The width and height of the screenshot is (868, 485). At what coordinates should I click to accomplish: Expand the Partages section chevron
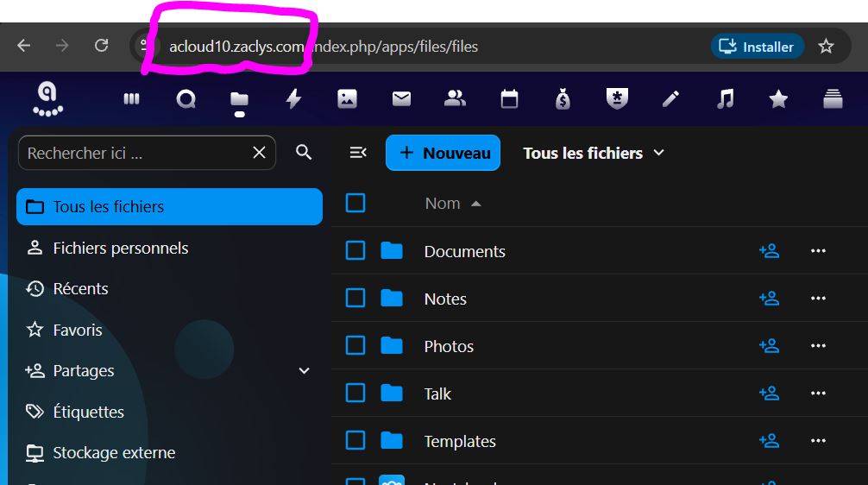304,370
